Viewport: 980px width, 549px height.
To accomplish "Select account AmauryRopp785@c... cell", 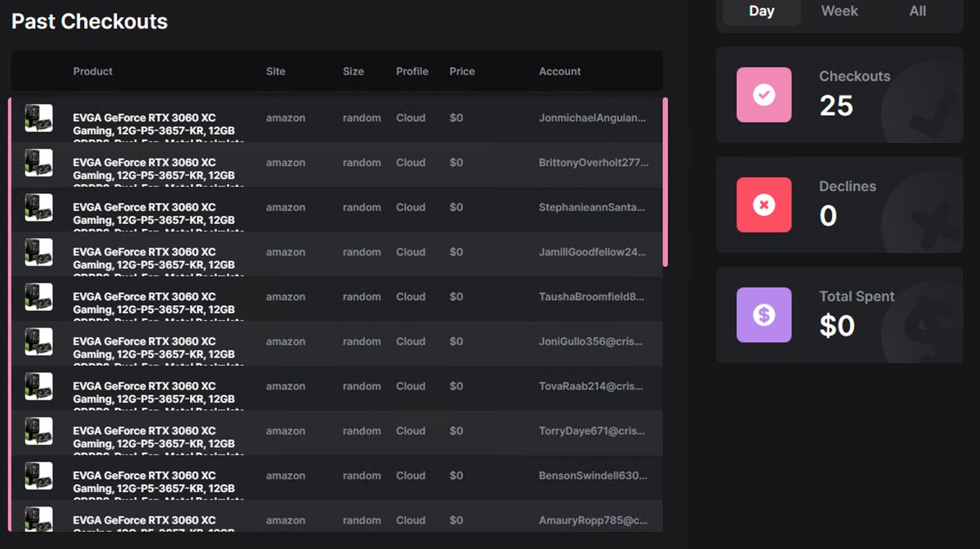I will click(594, 520).
